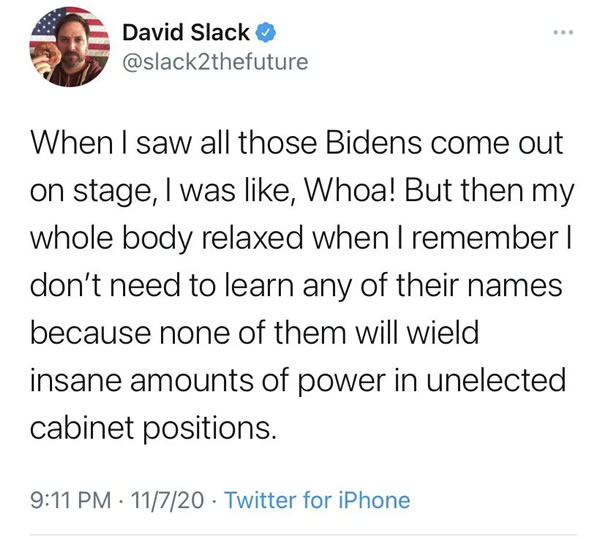Click the divider line under the timestamp

pyautogui.click(x=300, y=535)
